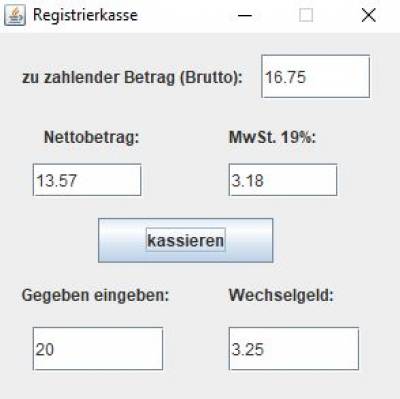400x399 pixels.
Task: Click the 'Nettobetrag:' label text
Action: point(92,137)
